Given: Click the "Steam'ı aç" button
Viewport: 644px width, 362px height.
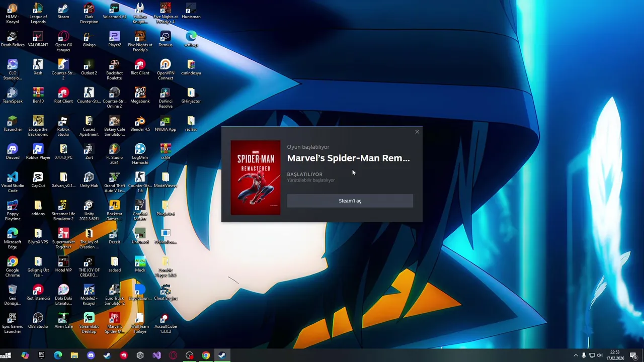Looking at the screenshot, I should [350, 201].
